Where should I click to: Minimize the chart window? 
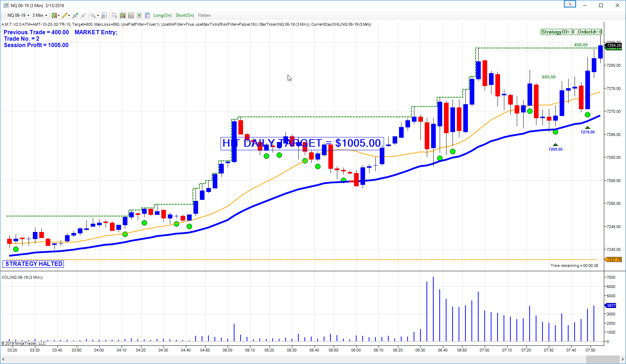[585, 5]
